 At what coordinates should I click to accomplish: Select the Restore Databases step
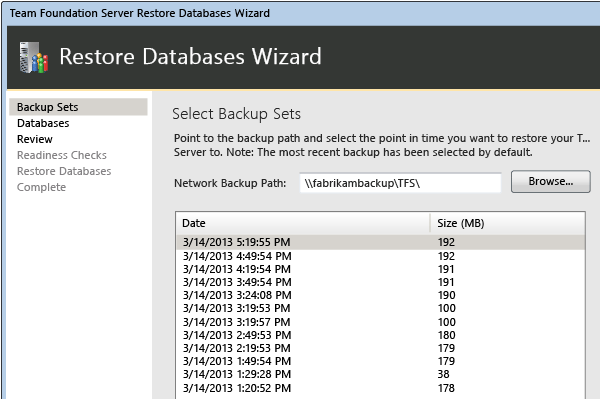tap(64, 171)
